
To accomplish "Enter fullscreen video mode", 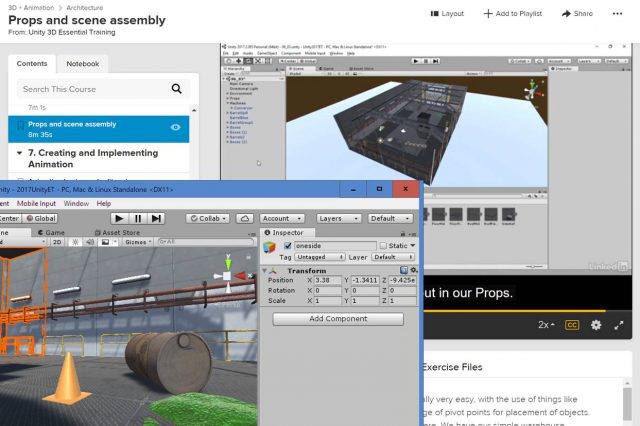I will click(619, 325).
